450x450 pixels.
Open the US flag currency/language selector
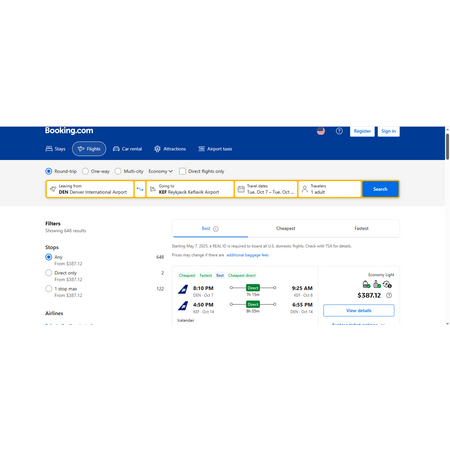[x=321, y=131]
